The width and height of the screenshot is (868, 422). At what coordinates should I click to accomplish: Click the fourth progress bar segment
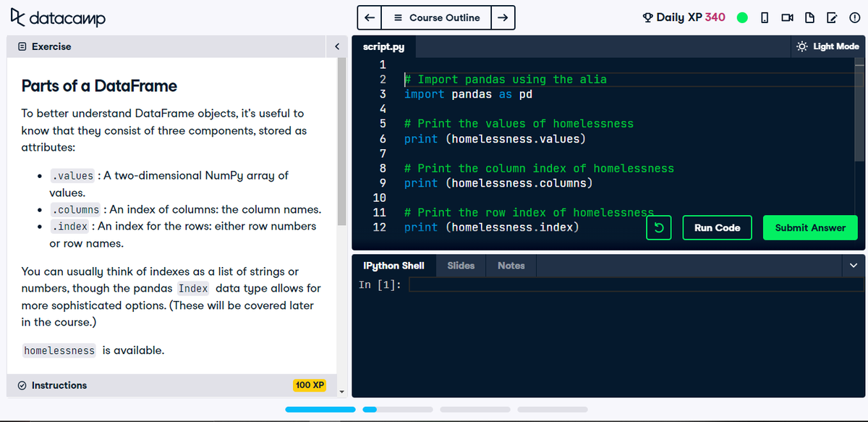click(552, 410)
